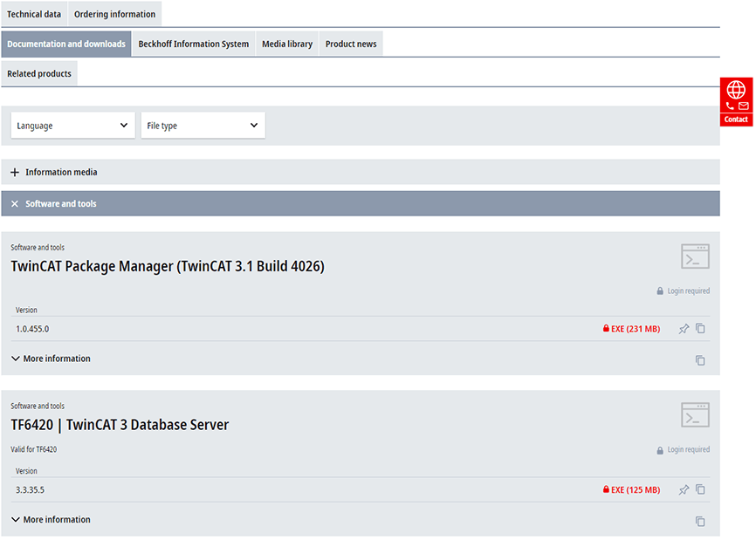Click Login required for TF6420 Database Server

click(x=684, y=449)
